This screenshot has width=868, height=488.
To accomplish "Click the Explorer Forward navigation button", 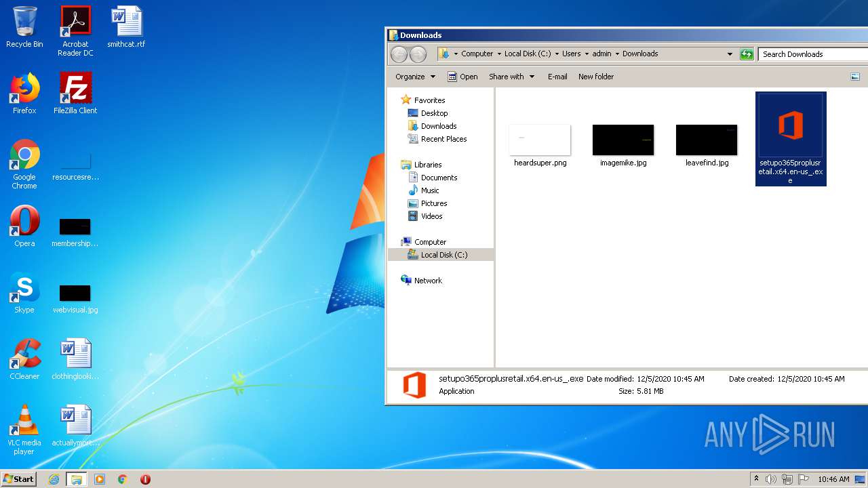I will click(418, 54).
